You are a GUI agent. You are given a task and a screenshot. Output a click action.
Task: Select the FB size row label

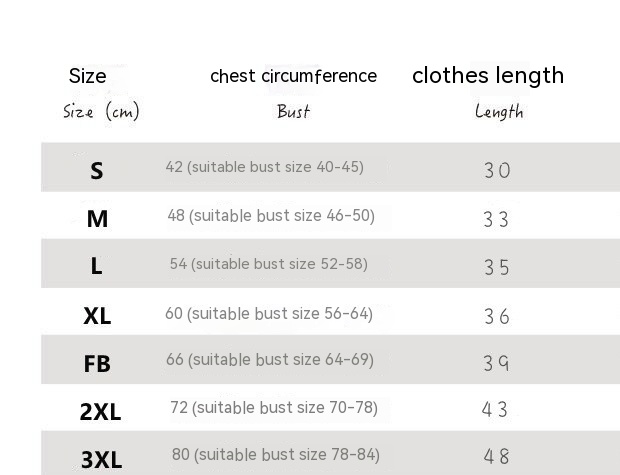[x=97, y=364]
